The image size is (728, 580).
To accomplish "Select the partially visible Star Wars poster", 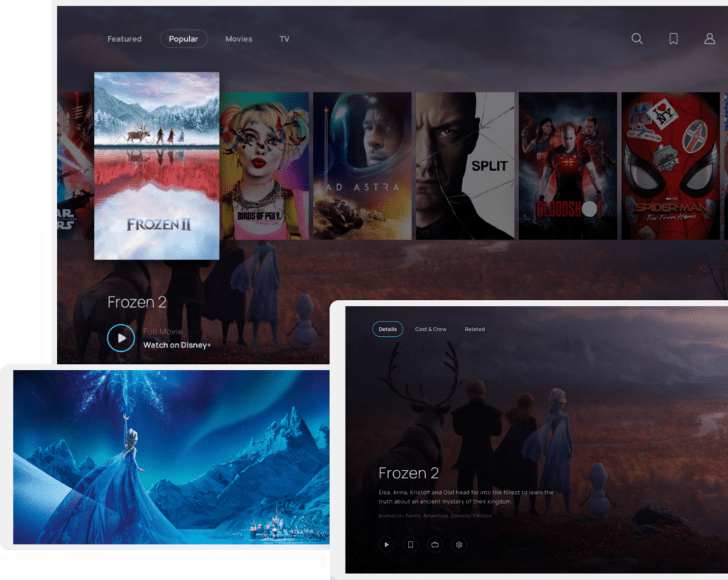I will (x=75, y=166).
